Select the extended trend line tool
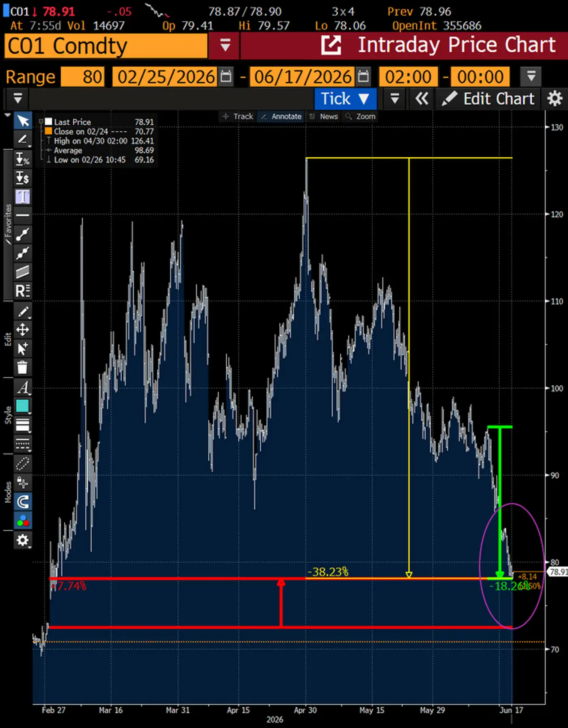568x728 pixels. tap(23, 253)
